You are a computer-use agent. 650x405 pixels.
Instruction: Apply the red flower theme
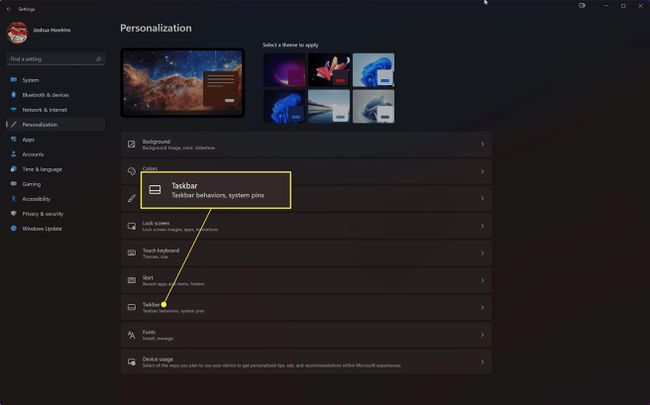[329, 70]
